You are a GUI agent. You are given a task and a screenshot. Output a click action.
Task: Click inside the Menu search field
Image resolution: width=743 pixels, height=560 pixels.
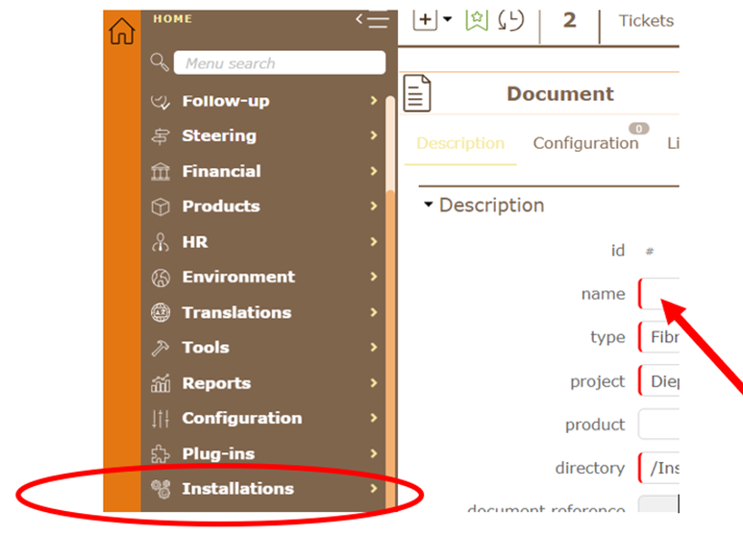tap(279, 63)
